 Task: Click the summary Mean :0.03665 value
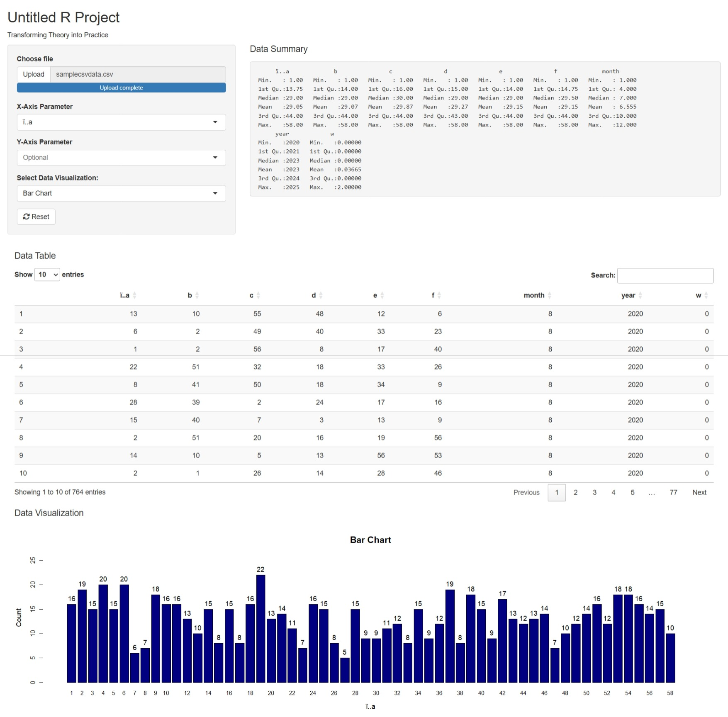[x=335, y=170]
